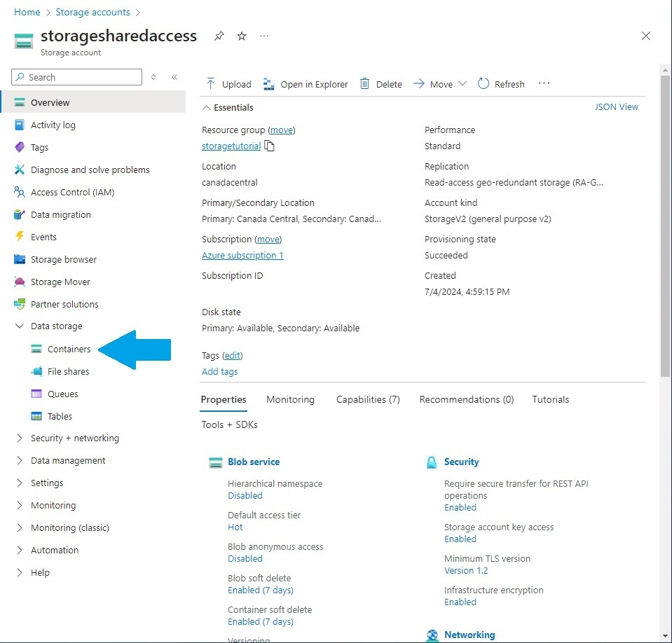
Task: Click the Upload toolbar button
Action: (229, 84)
